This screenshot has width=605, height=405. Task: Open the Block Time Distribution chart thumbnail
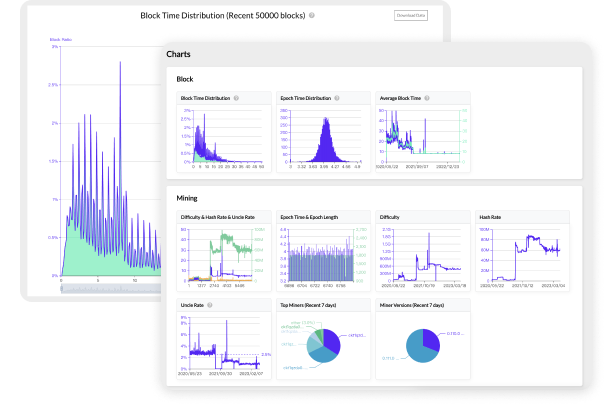tap(223, 138)
